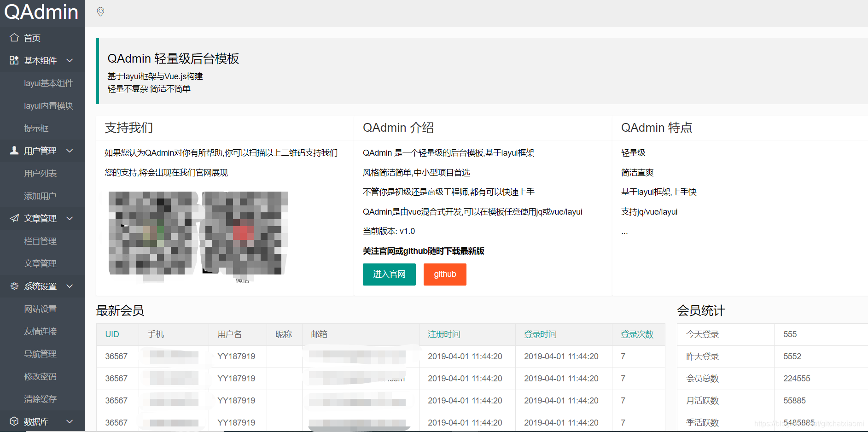The image size is (868, 432).
Task: Click the 进入官网 button
Action: 389,274
